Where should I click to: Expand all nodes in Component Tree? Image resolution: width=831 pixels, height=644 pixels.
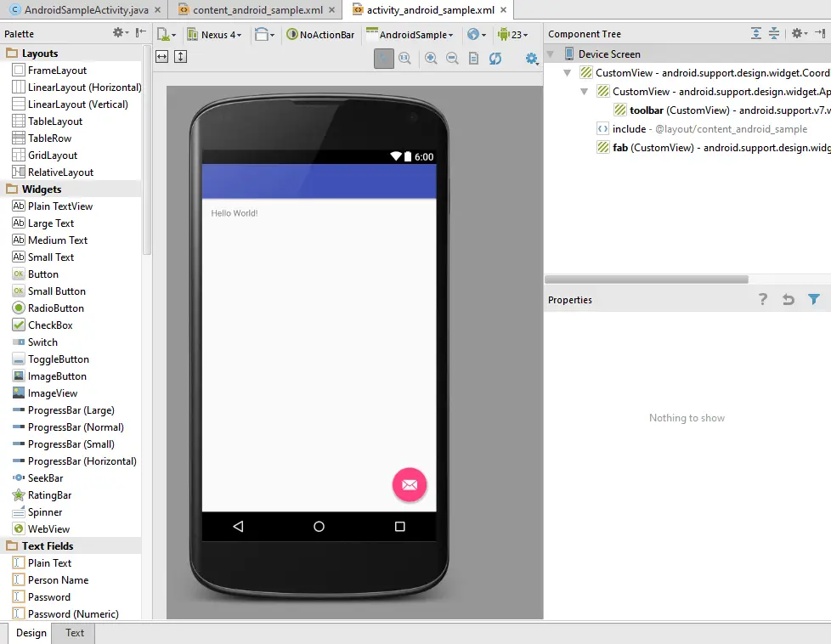point(756,34)
